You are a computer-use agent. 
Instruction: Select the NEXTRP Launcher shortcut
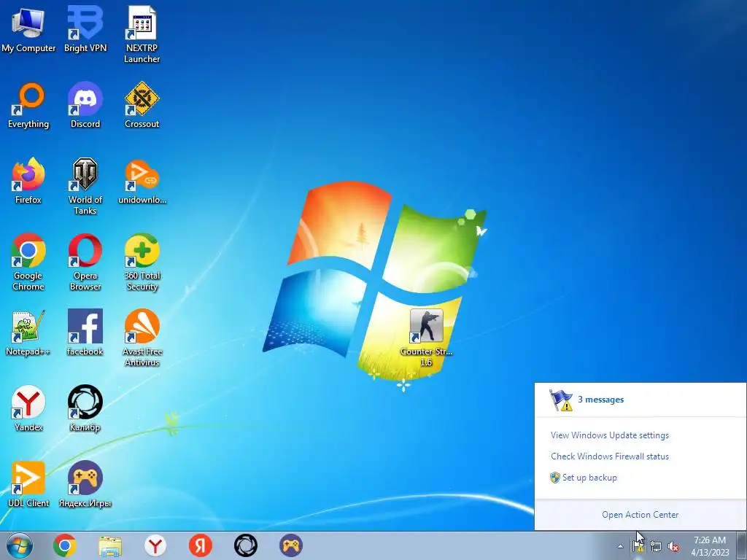(x=142, y=34)
